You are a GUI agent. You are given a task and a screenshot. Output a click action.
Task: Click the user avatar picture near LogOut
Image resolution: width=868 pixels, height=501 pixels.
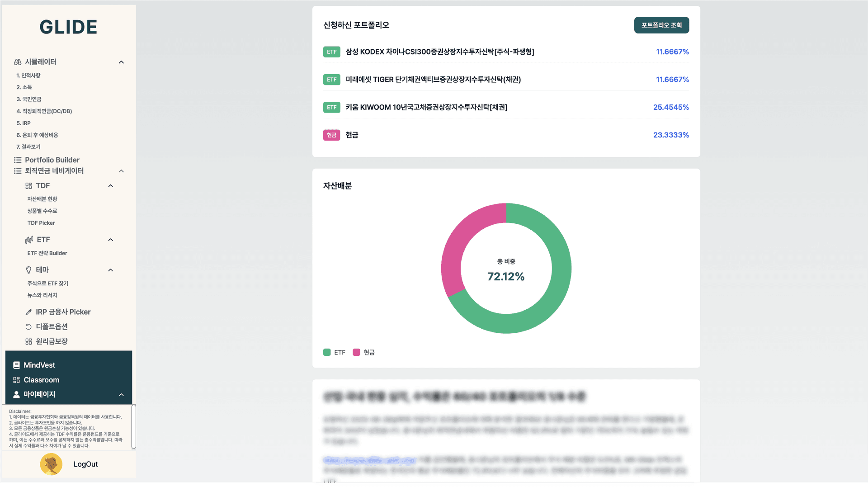click(x=51, y=464)
